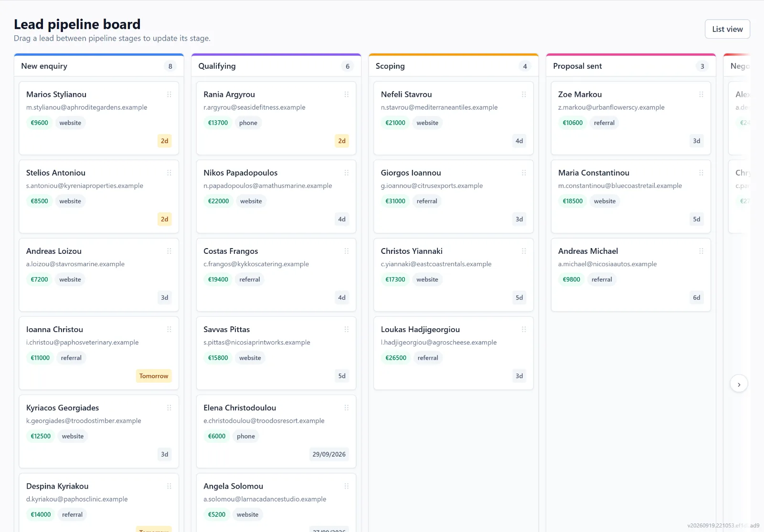764x532 pixels.
Task: Click the €26500 value on Loukas Hadjigeorgiou
Action: [x=396, y=358]
